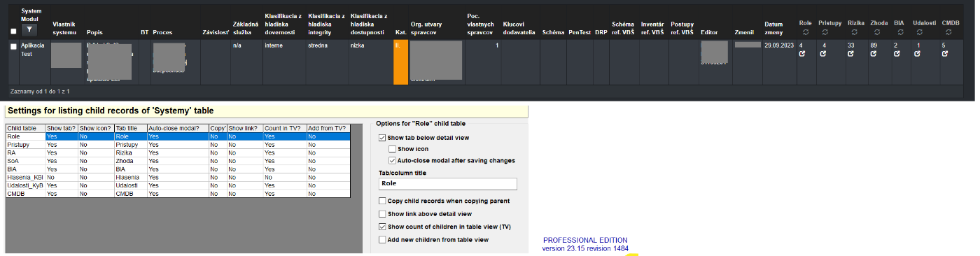Open the CMDB child records icon under 5
The width and height of the screenshot is (980, 256).
click(946, 53)
